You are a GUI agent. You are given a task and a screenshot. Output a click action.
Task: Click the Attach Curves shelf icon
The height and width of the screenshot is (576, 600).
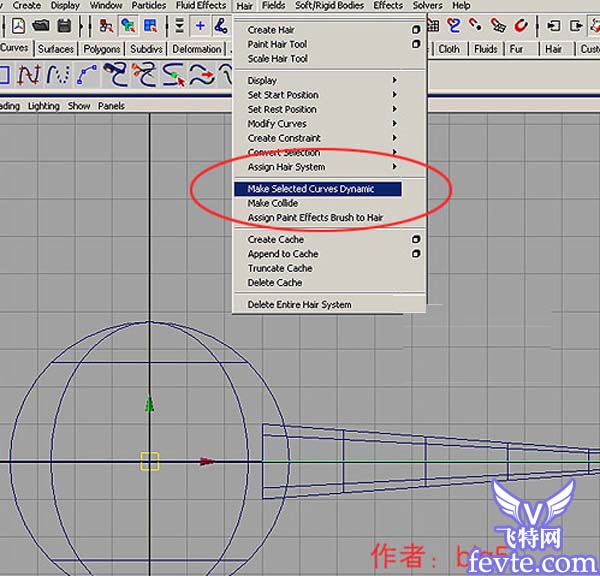(x=115, y=74)
